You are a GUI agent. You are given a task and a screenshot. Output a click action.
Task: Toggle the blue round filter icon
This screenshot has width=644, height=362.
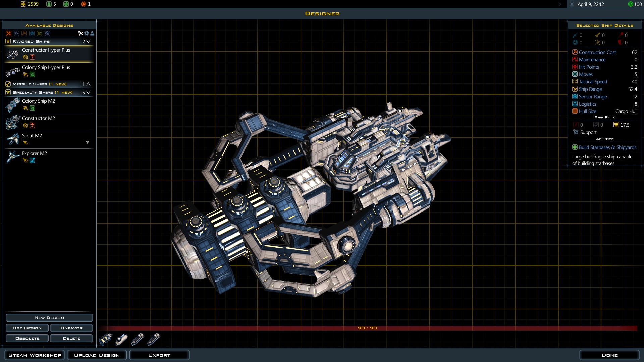coord(47,33)
